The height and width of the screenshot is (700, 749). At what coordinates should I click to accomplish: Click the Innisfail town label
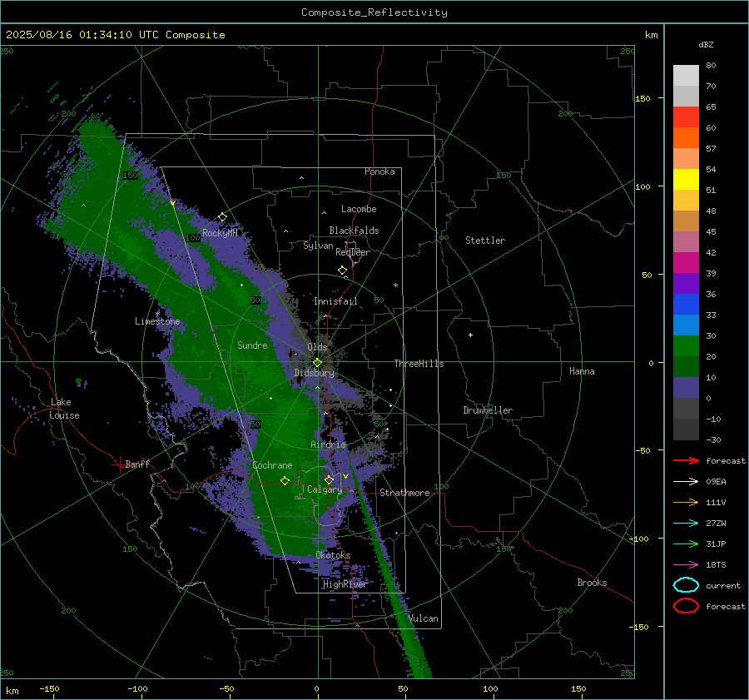pyautogui.click(x=335, y=301)
